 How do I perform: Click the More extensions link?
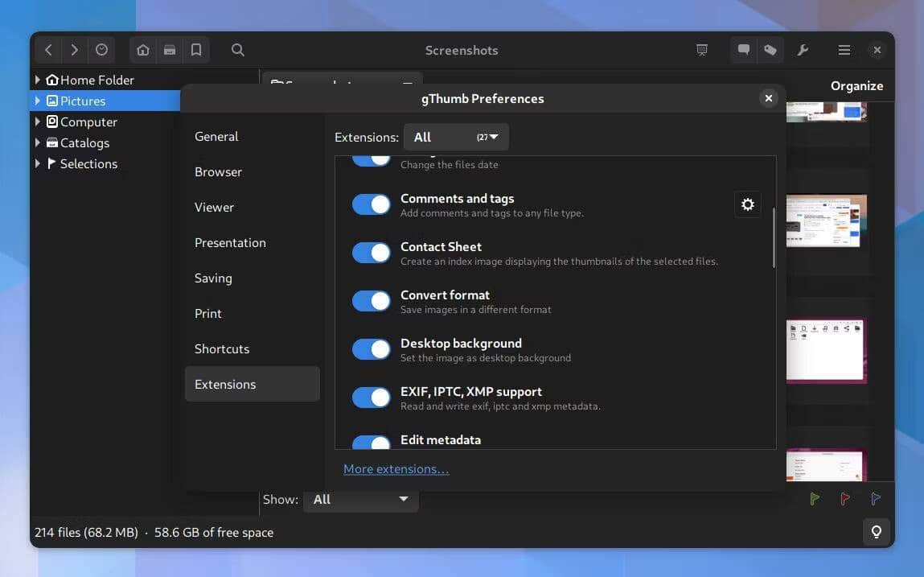(396, 468)
